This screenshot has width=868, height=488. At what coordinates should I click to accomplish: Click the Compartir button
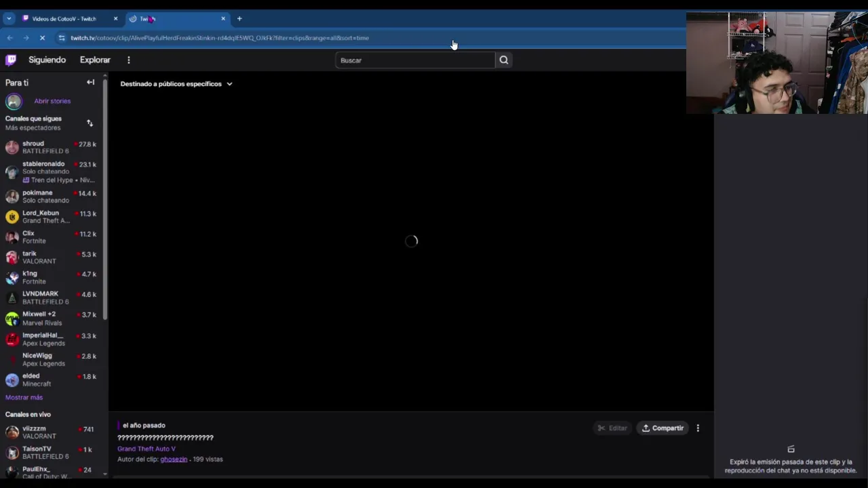[663, 428]
